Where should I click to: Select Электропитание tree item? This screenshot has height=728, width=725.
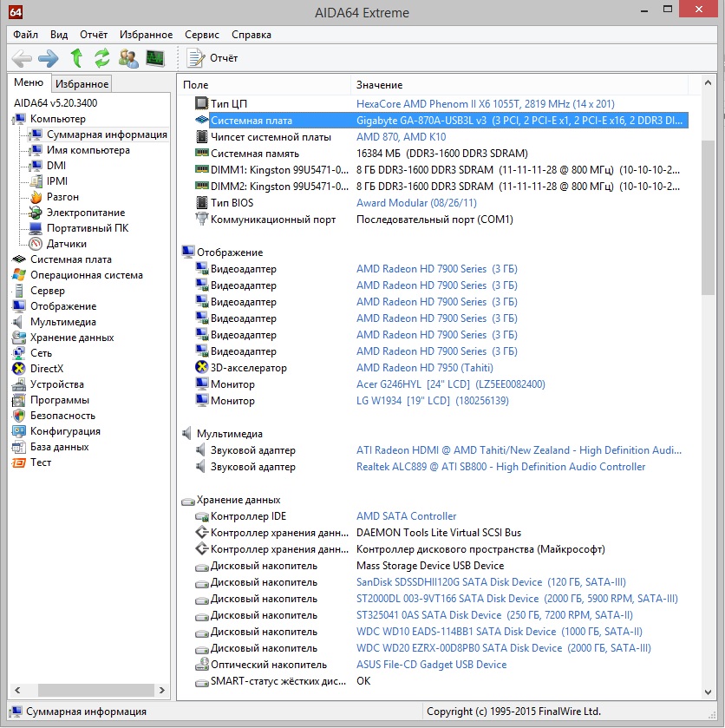86,213
